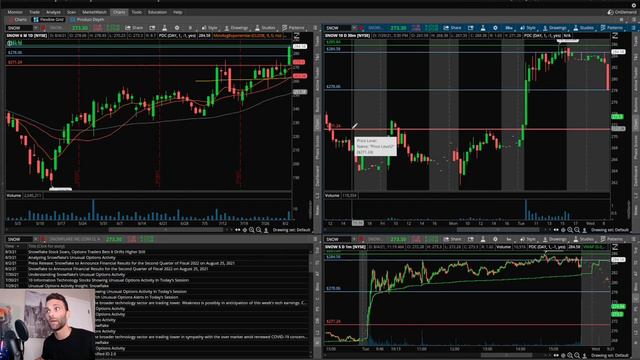The width and height of the screenshot is (640, 360).
Task: Switch to the Product Depth sub-tab
Action: (x=87, y=20)
